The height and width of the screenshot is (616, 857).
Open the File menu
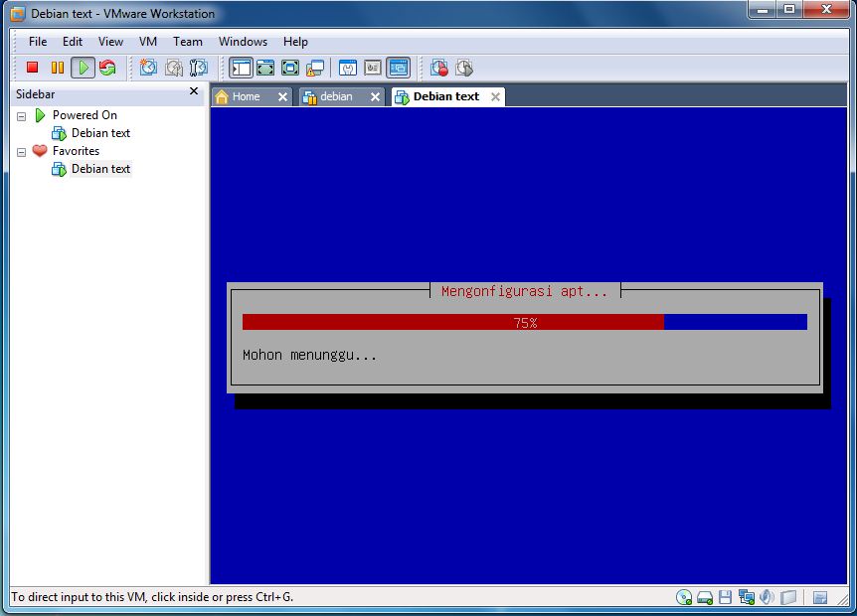[x=38, y=42]
